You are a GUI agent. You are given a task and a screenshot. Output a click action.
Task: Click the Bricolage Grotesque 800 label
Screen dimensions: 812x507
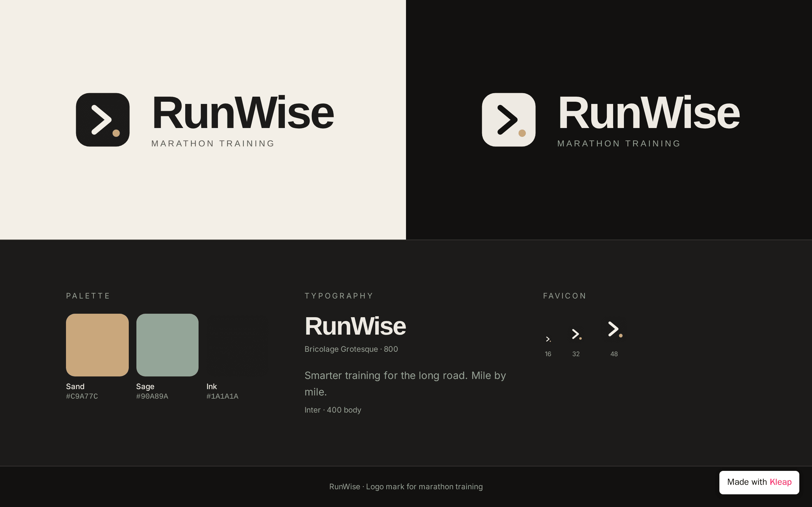pyautogui.click(x=351, y=349)
